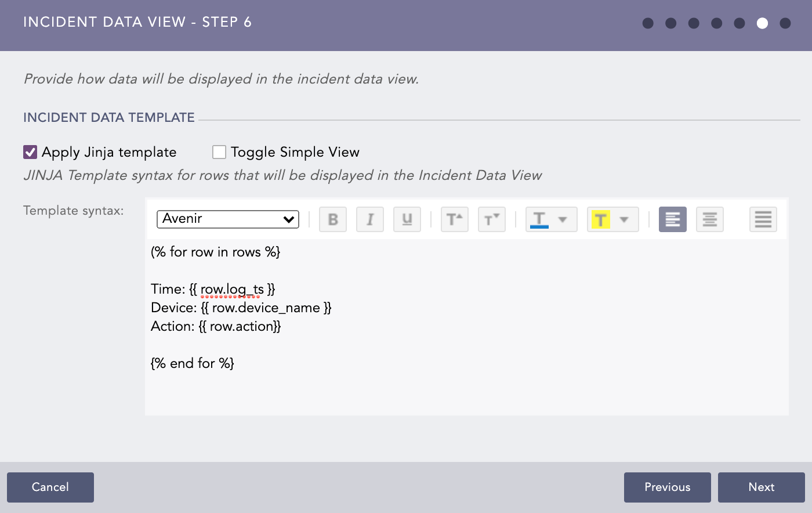812x513 pixels.
Task: Click the Next button
Action: pos(762,487)
